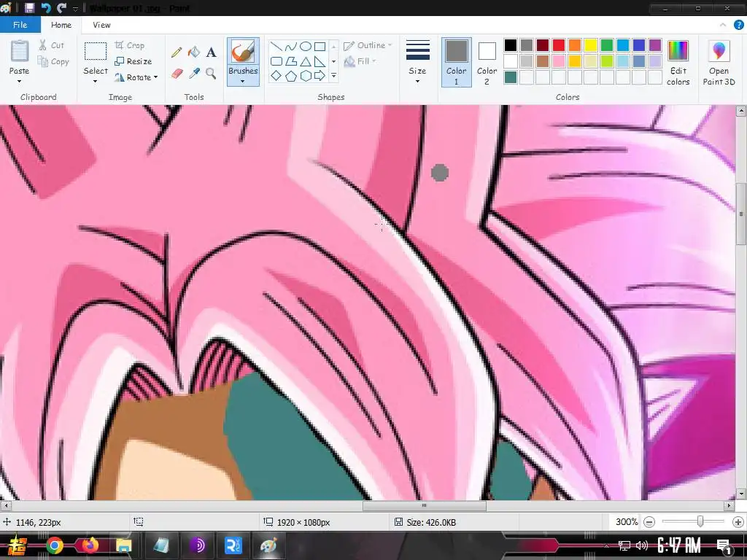This screenshot has height=560, width=747.
Task: Toggle Color 1 as active color
Action: coord(456,63)
